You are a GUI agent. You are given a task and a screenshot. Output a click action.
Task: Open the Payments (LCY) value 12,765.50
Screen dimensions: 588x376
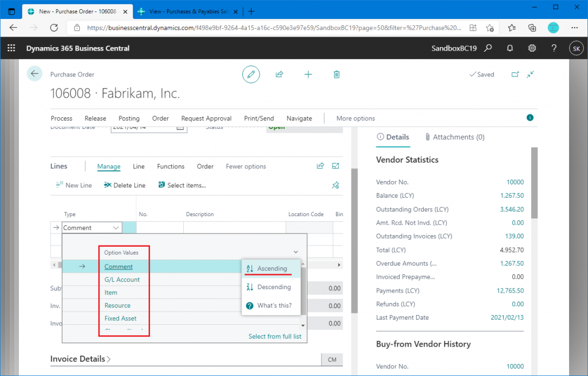click(x=510, y=290)
